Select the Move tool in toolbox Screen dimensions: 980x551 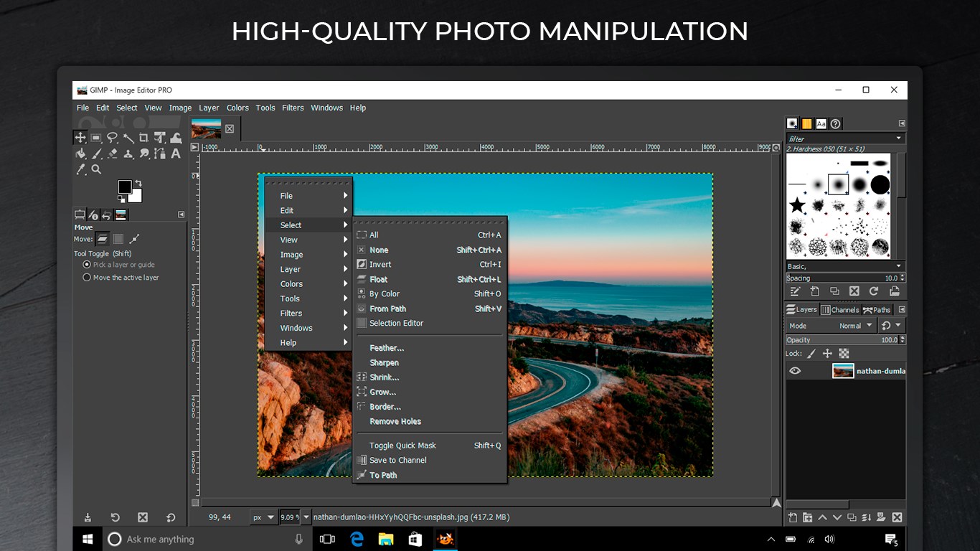(x=80, y=138)
